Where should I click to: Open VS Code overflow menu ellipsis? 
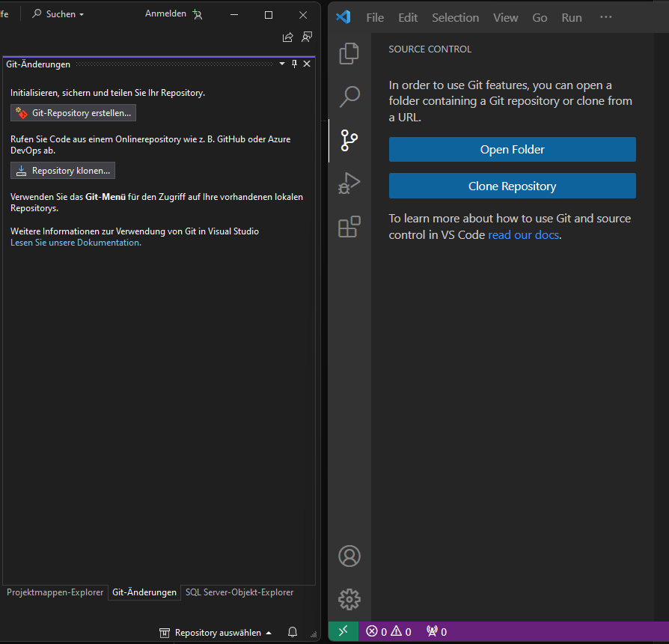tap(606, 17)
